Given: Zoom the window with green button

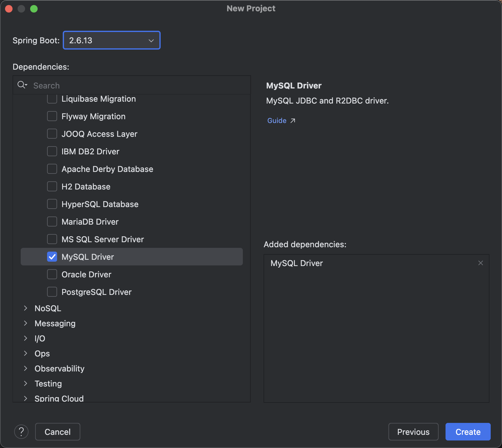Looking at the screenshot, I should pos(34,9).
